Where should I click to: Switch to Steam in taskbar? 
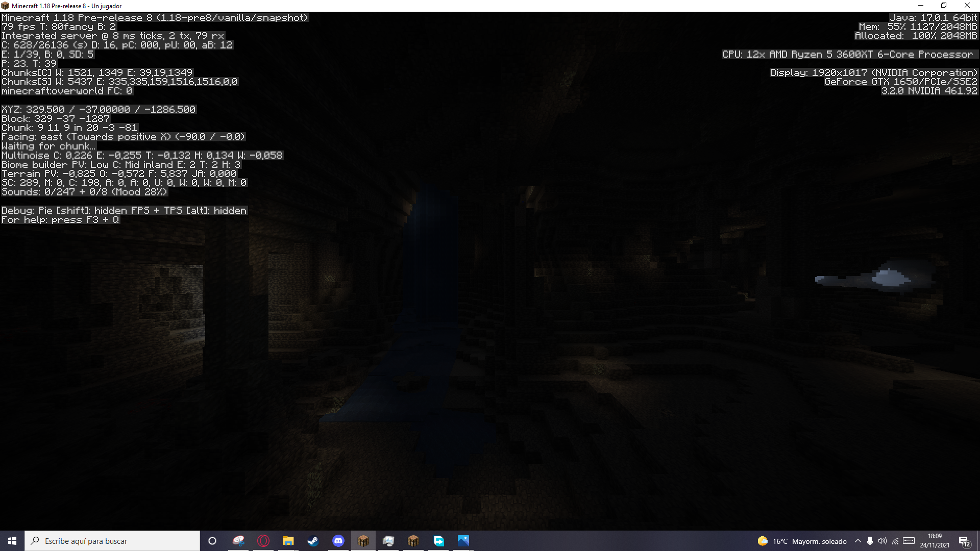pyautogui.click(x=313, y=541)
